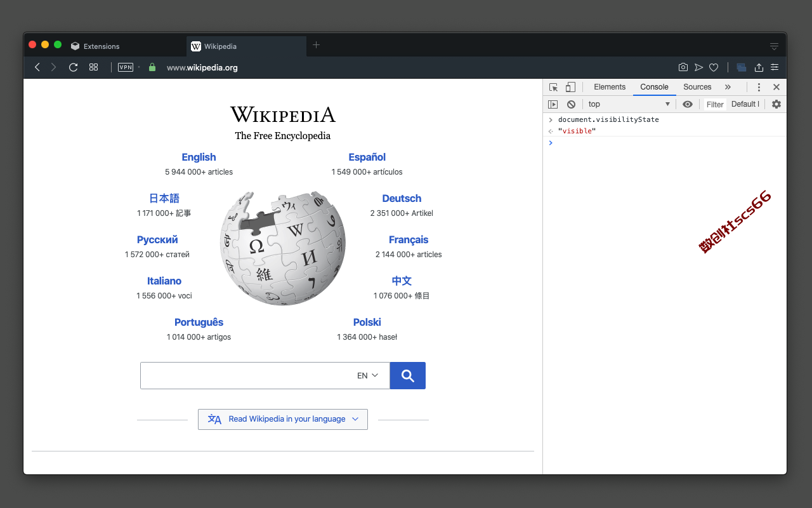Select the Wikipedia browser tab
This screenshot has height=508, width=812.
click(247, 46)
